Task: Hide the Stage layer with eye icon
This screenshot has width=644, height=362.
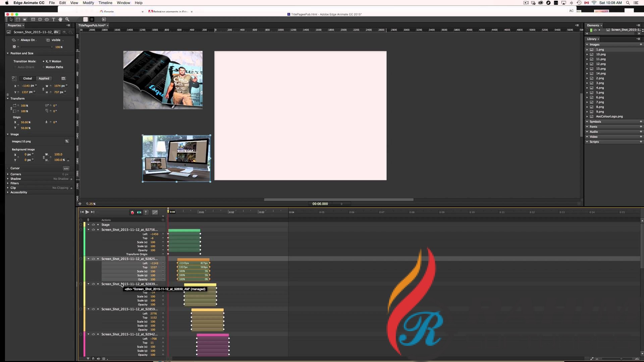Action: [93, 225]
